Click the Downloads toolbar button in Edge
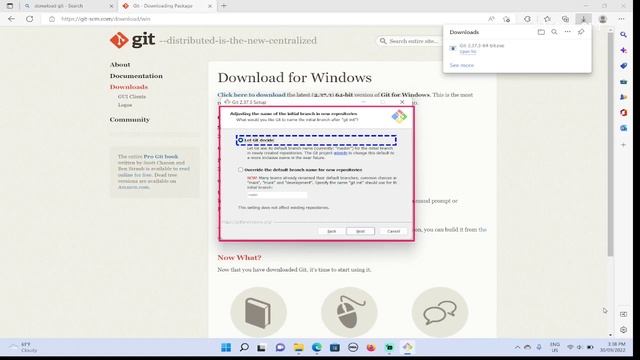 (x=584, y=19)
